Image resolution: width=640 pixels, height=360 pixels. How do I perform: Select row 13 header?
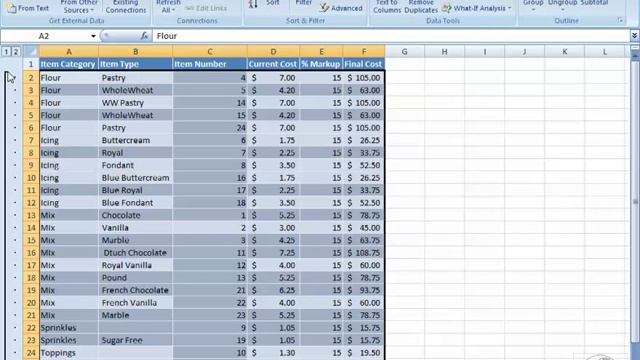point(31,215)
